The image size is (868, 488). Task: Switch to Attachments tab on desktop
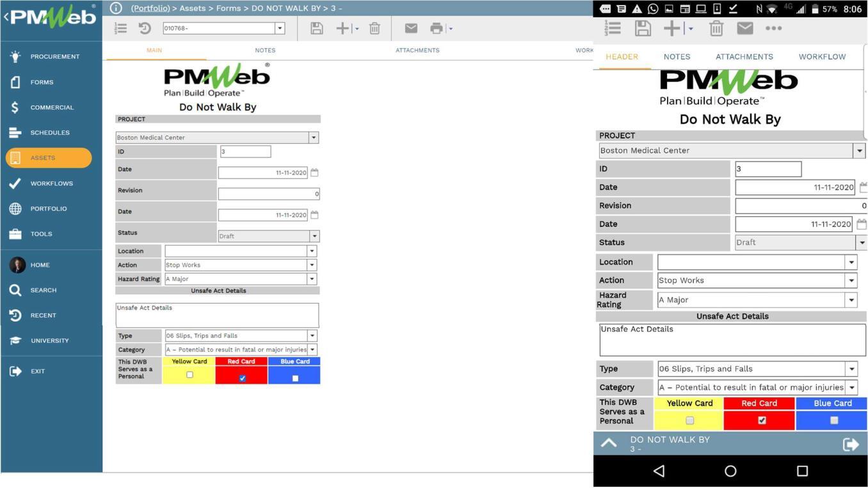[417, 50]
